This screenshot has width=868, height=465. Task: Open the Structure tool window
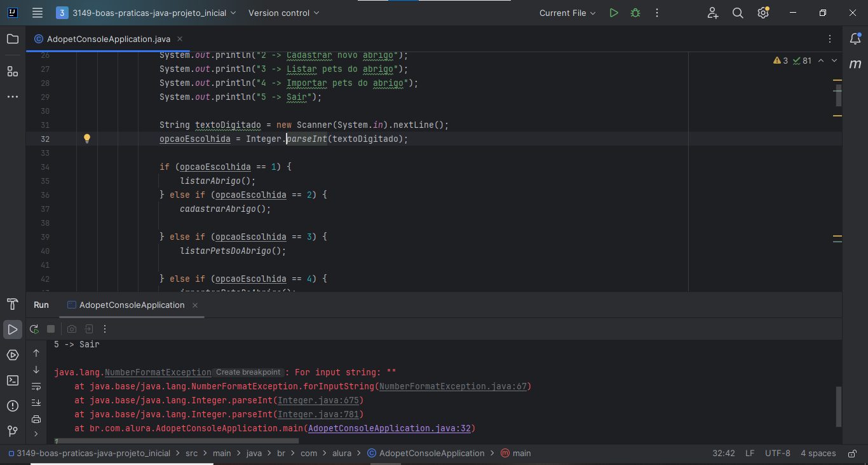[13, 71]
